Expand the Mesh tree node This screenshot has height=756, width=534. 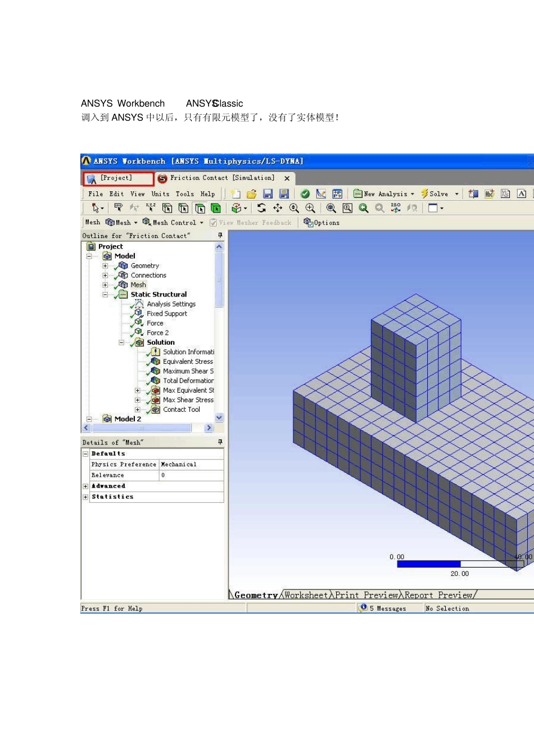tap(105, 285)
